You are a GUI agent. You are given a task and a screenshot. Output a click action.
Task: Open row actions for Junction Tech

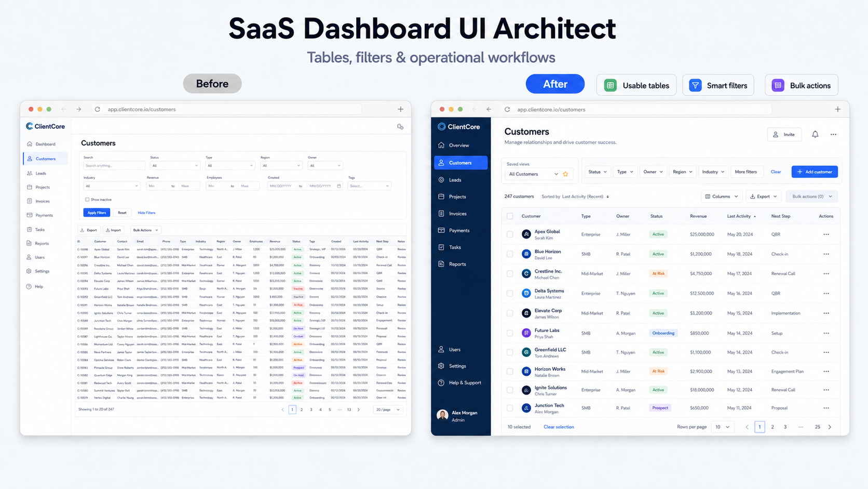(826, 408)
